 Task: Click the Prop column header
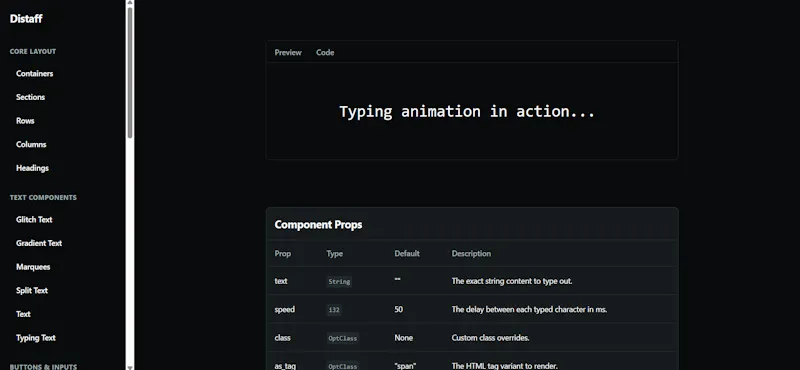283,254
